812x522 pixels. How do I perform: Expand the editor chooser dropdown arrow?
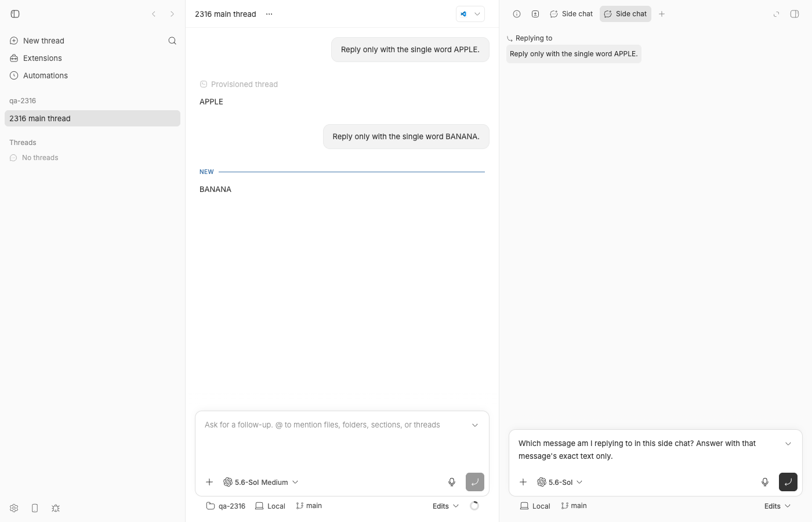pyautogui.click(x=477, y=14)
